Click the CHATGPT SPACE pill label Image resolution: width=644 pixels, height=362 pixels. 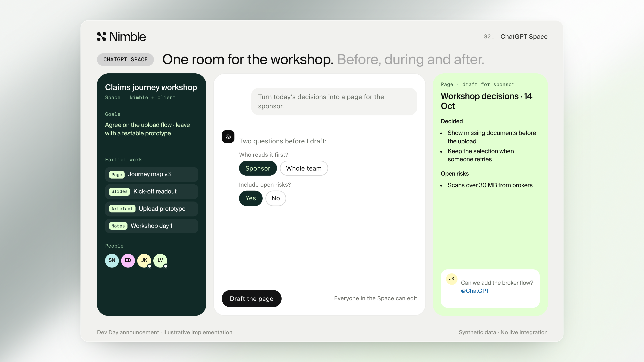coord(126,60)
